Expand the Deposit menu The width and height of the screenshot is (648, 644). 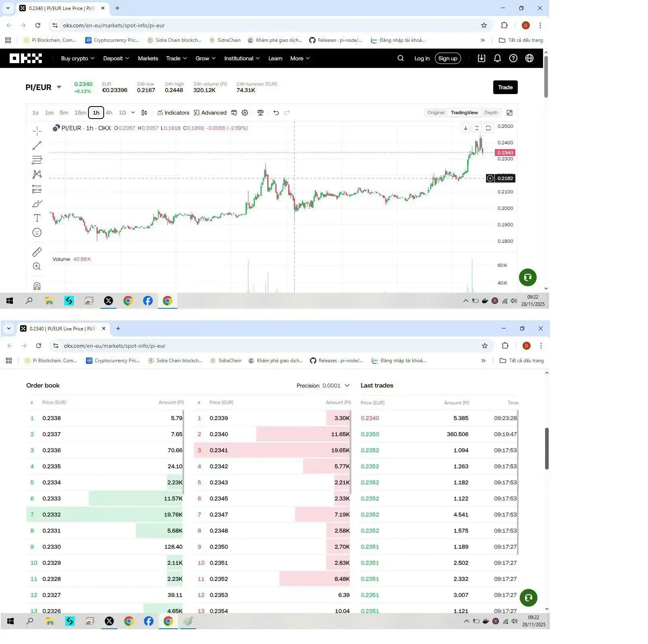click(116, 59)
